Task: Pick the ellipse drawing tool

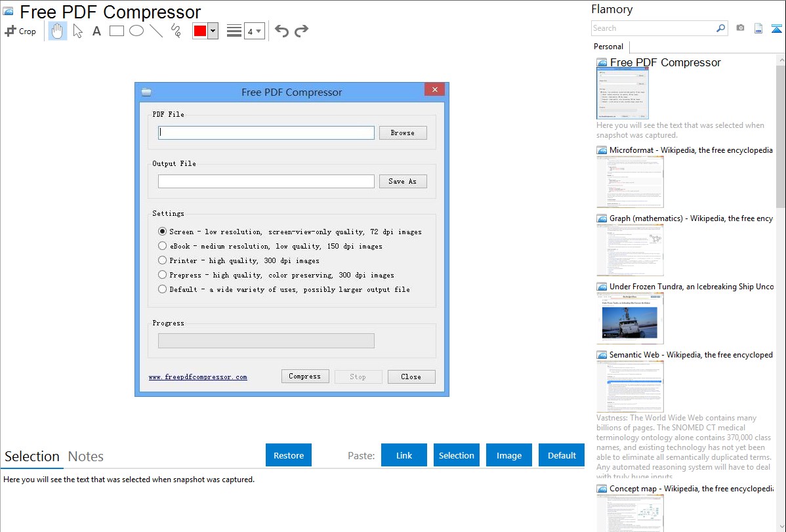Action: [136, 31]
